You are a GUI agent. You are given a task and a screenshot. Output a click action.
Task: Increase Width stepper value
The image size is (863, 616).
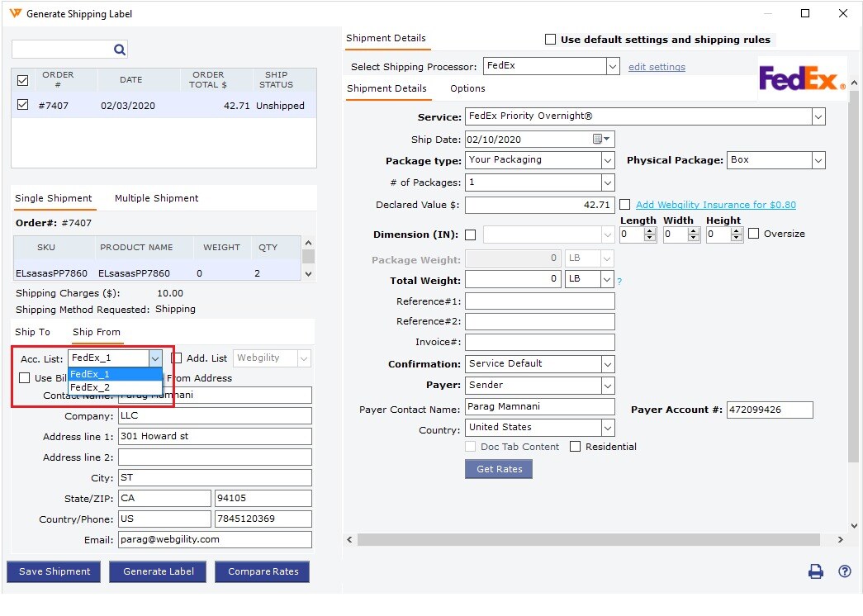click(694, 230)
